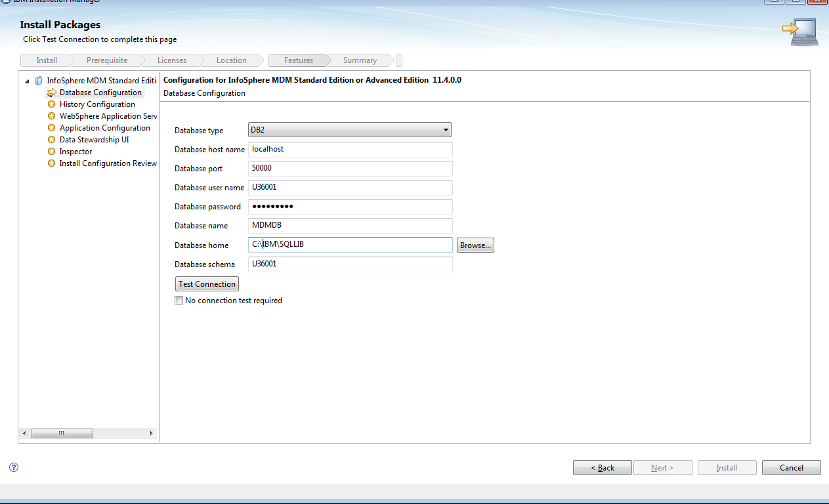
Task: Select the Features wizard step
Action: 299,60
